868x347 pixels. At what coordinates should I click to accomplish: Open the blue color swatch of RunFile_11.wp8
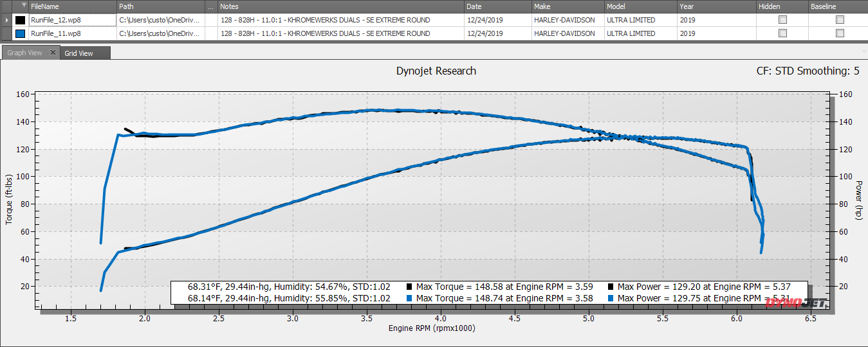click(20, 33)
